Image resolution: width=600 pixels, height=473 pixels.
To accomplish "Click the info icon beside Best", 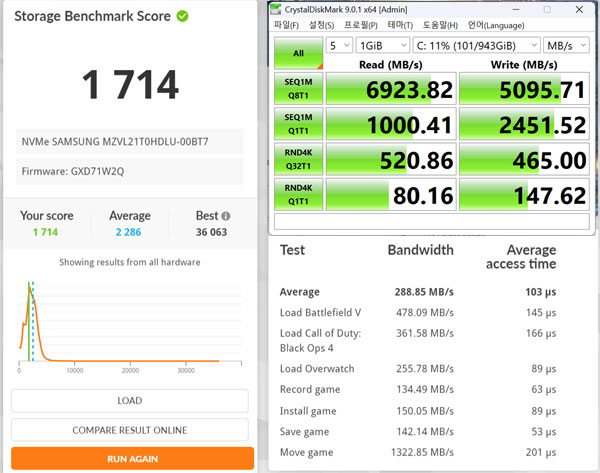I will (x=226, y=216).
